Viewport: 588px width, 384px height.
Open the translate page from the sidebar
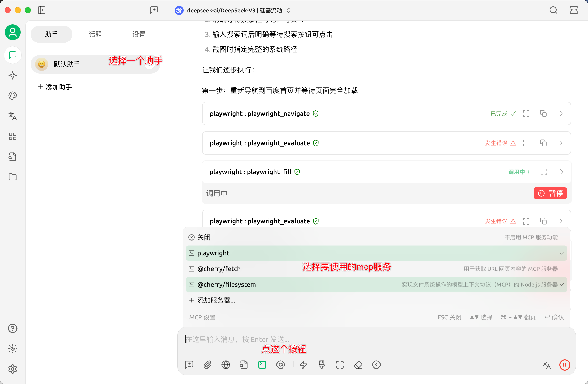pos(13,116)
